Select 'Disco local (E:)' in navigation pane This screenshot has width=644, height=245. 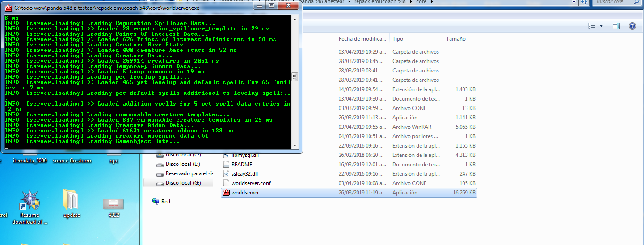click(x=183, y=164)
